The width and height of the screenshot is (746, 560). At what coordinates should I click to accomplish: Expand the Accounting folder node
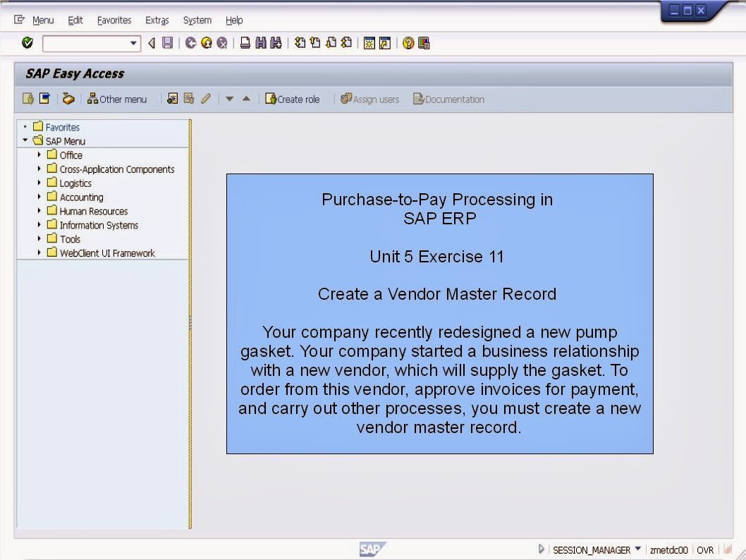39,197
